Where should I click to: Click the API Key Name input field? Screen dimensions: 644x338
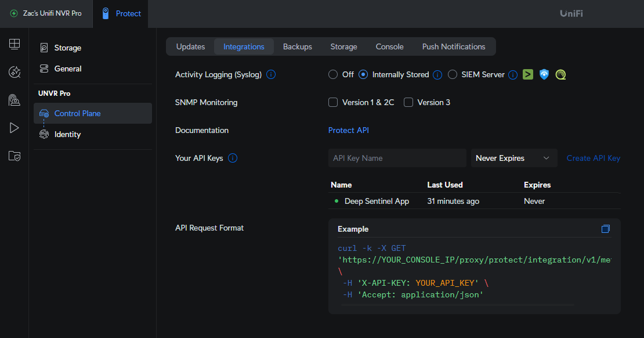(x=397, y=158)
